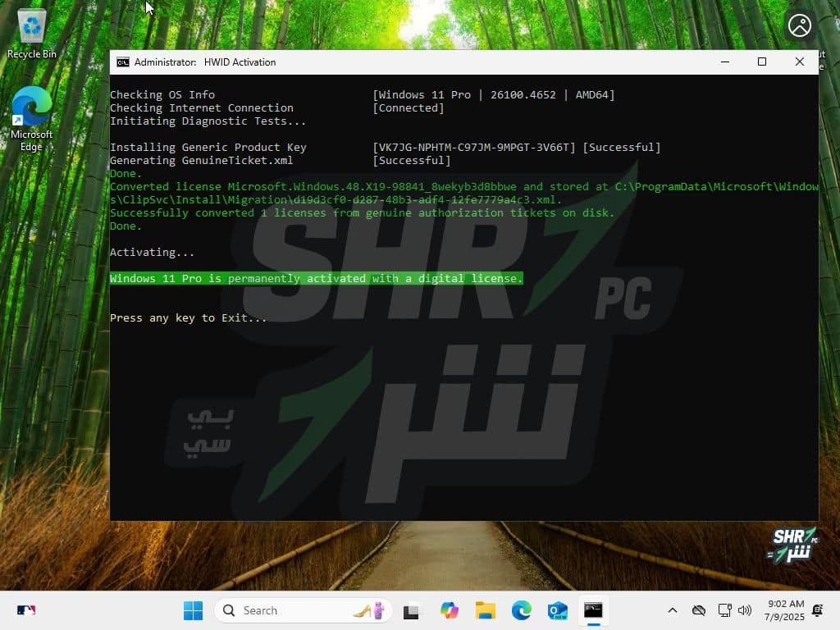Click the 'Press any key to Exit...' line
This screenshot has height=630, width=840.
(188, 317)
